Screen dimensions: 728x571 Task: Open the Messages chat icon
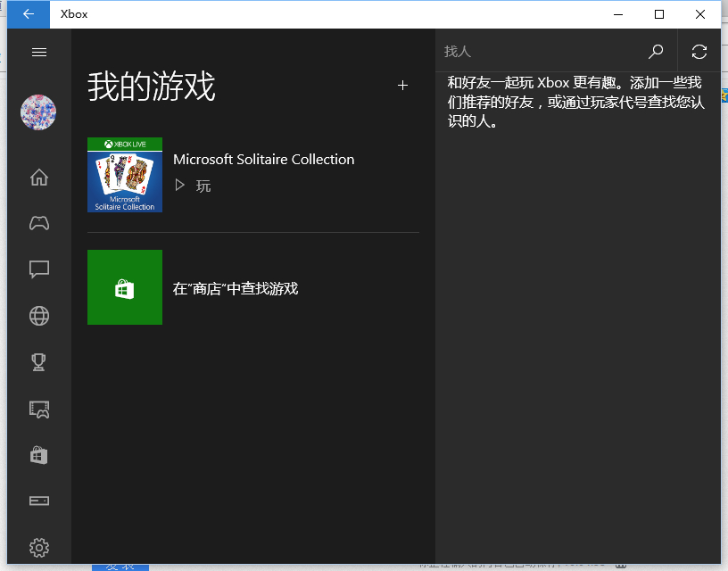(39, 269)
